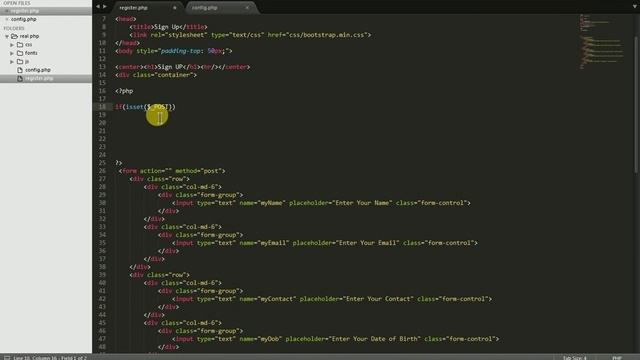Click the myEmail input line

324,243
